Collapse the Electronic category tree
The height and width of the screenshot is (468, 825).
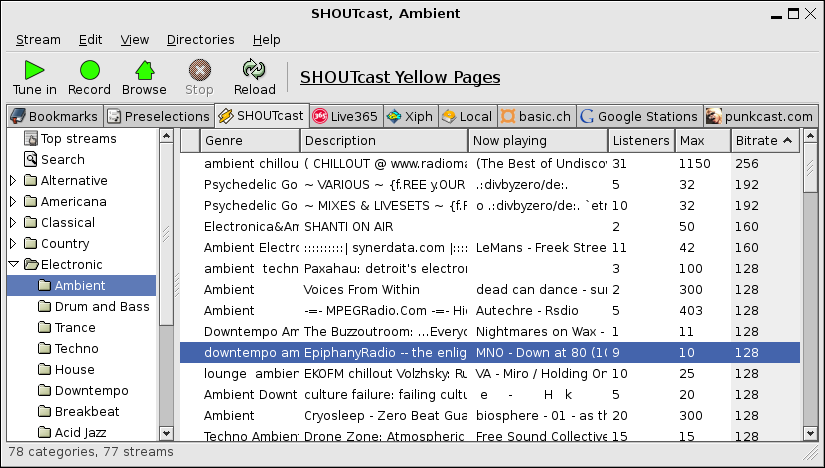click(13, 265)
